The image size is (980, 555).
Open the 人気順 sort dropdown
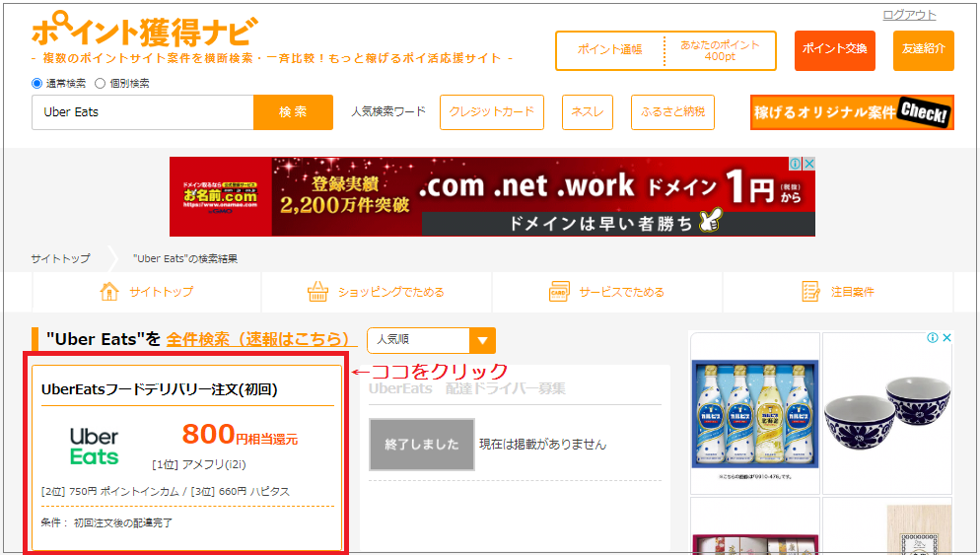tap(431, 340)
